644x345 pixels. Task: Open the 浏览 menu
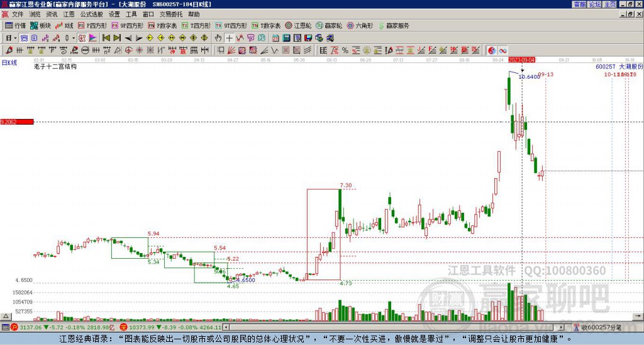(x=35, y=14)
